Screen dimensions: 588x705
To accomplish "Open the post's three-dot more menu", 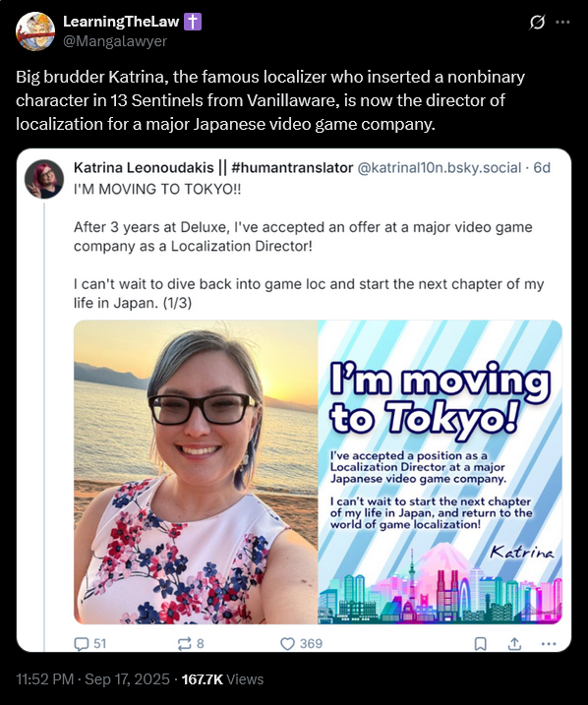I will 562,22.
